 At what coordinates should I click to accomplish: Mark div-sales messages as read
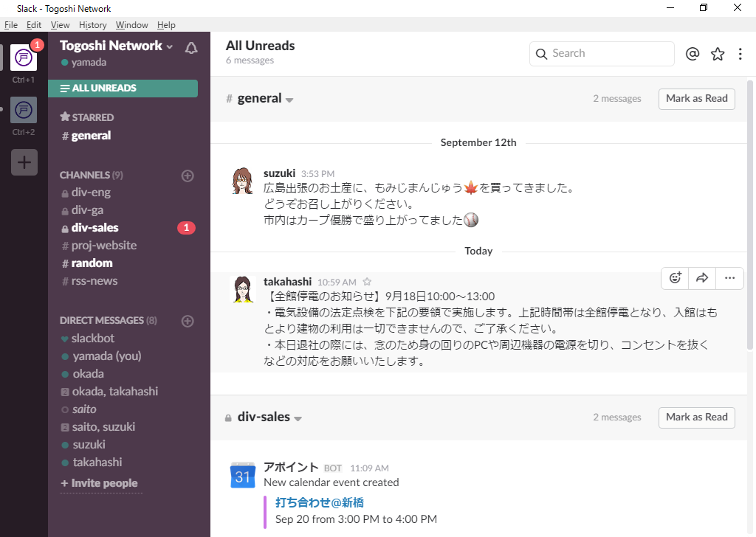pyautogui.click(x=697, y=418)
